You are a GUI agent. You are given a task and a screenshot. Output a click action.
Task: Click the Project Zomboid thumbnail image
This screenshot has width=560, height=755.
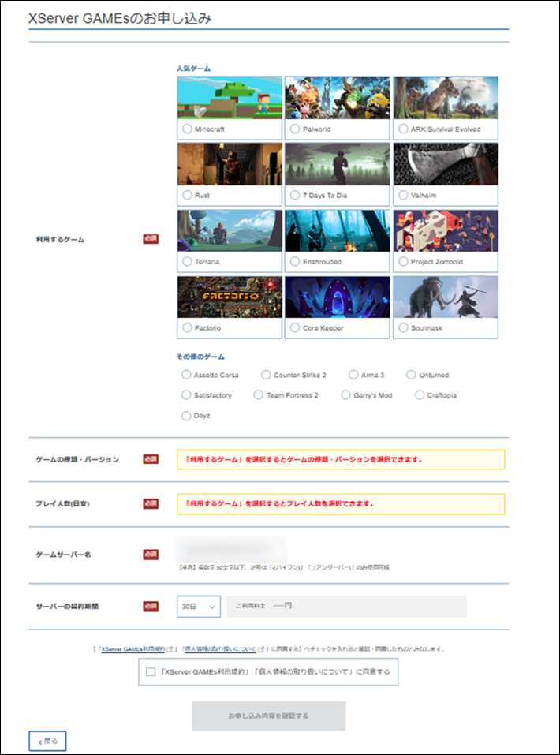(x=446, y=230)
